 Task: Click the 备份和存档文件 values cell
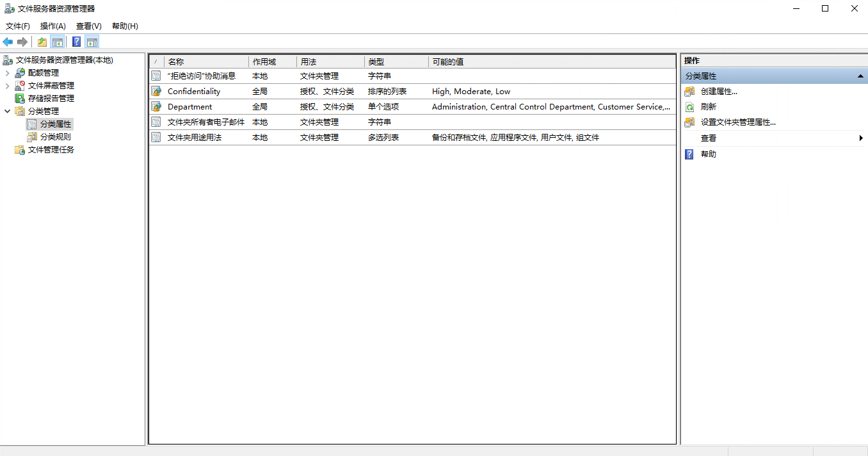515,138
